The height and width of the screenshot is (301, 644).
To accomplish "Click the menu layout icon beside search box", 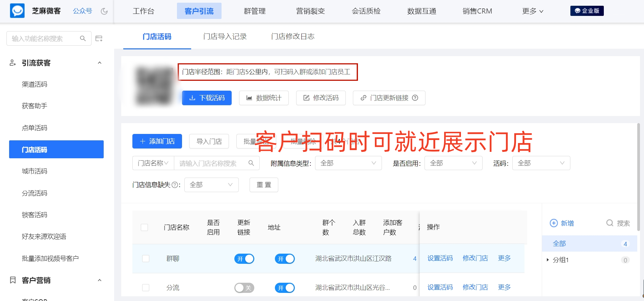I will point(99,39).
